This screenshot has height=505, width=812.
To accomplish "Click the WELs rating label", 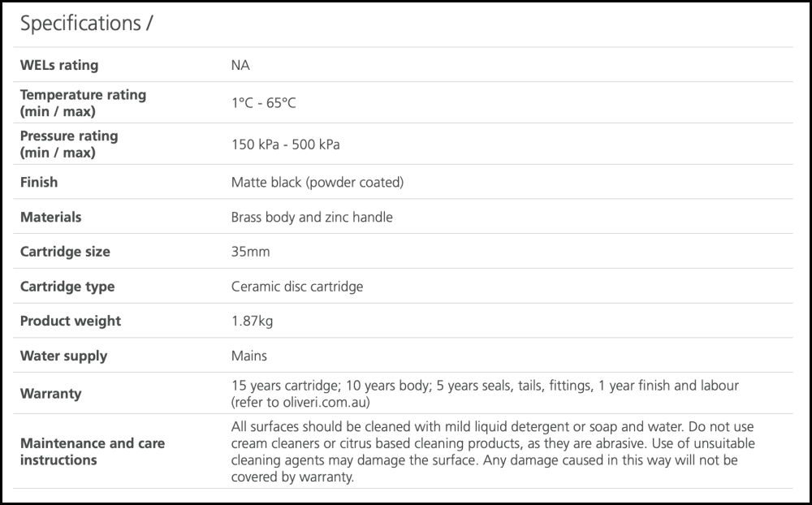I will click(59, 65).
